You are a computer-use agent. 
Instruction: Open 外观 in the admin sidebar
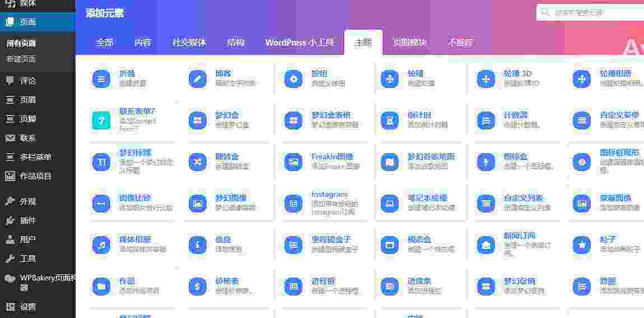point(38,201)
